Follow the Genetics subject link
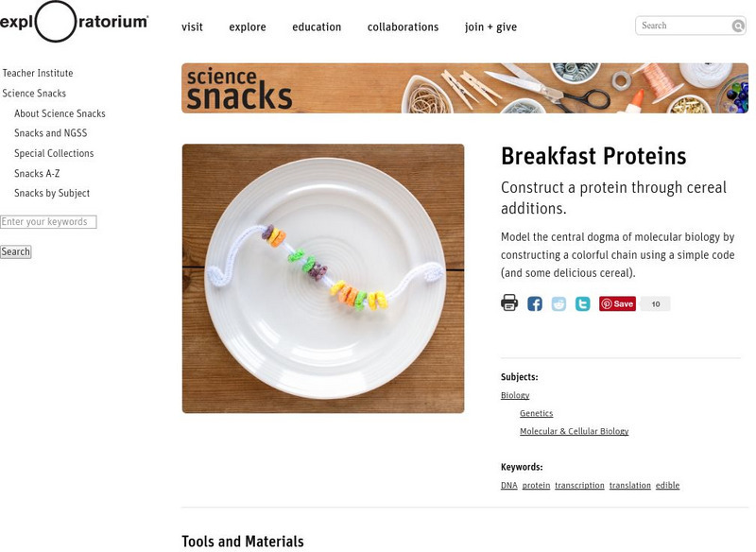 click(x=536, y=414)
